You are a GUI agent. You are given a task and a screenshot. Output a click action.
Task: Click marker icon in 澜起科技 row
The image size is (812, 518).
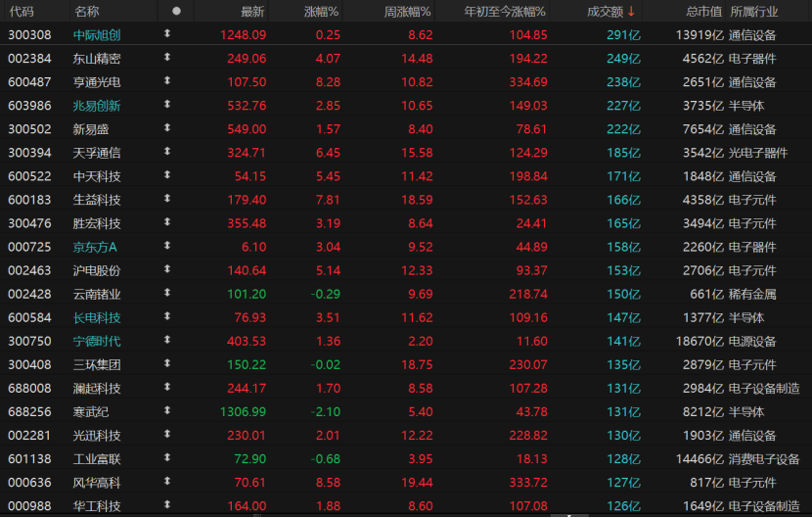pyautogui.click(x=167, y=387)
